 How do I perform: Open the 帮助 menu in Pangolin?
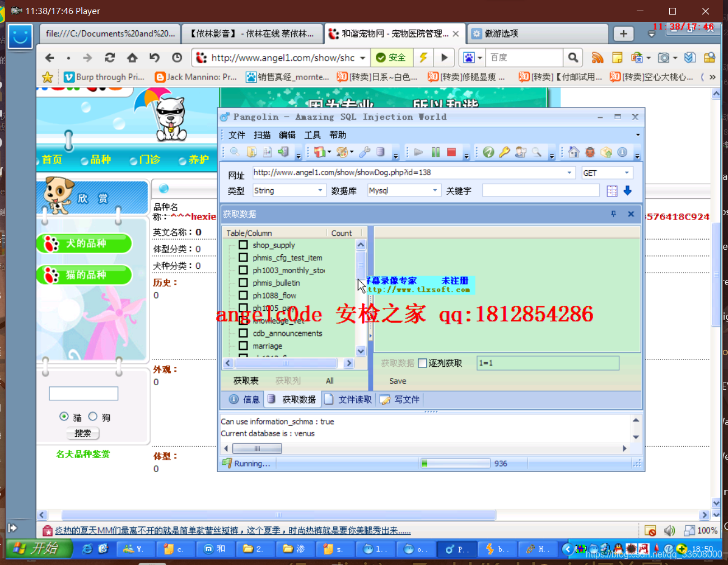point(338,135)
